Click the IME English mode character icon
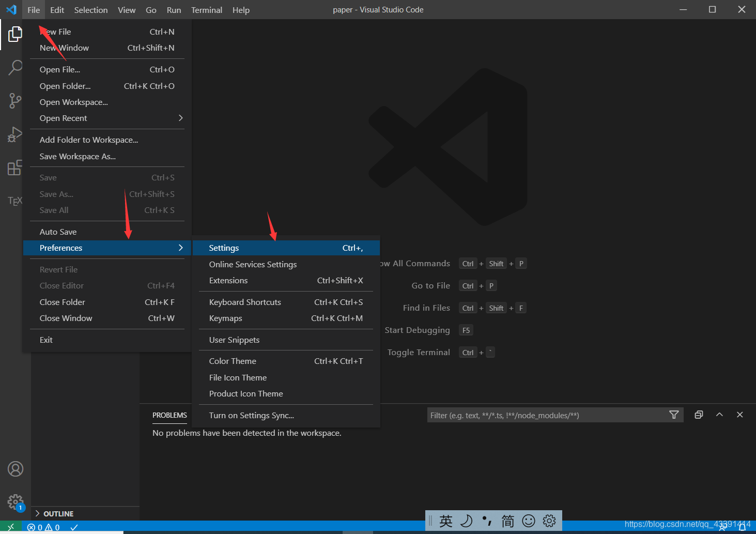This screenshot has width=756, height=534. [446, 521]
